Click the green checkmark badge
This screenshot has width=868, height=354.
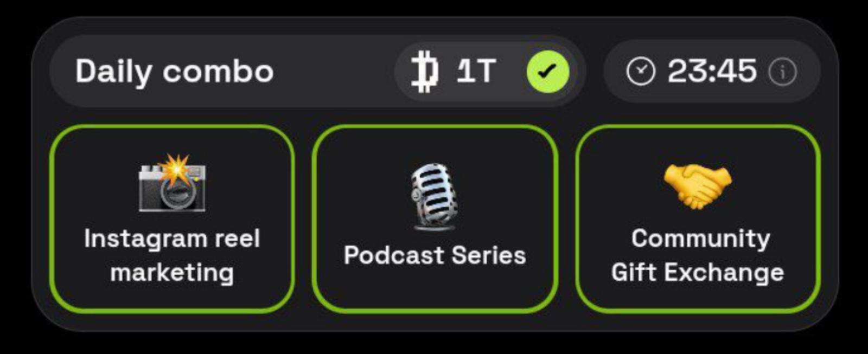tap(548, 72)
